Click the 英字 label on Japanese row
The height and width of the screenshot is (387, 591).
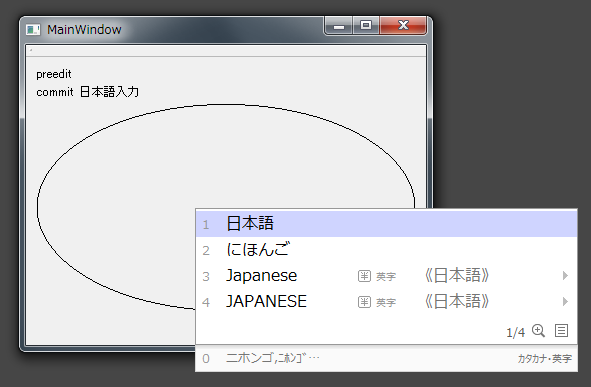[386, 277]
